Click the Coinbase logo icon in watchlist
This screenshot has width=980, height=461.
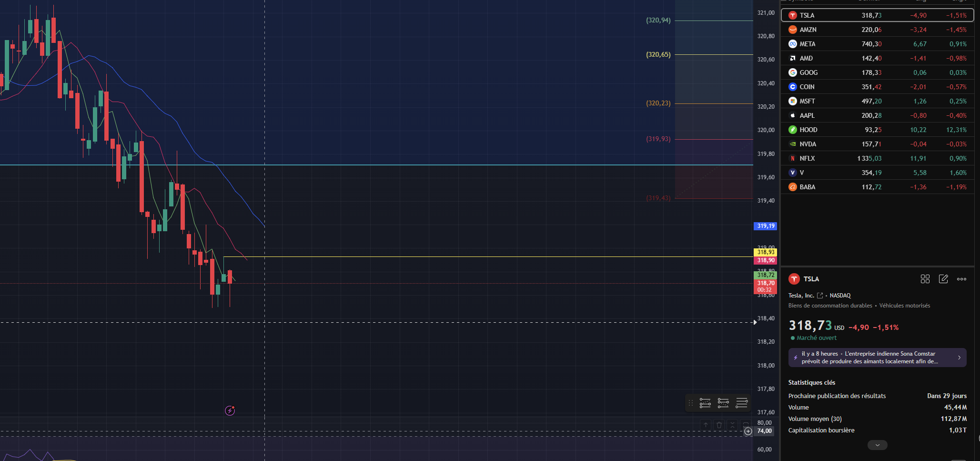[793, 87]
